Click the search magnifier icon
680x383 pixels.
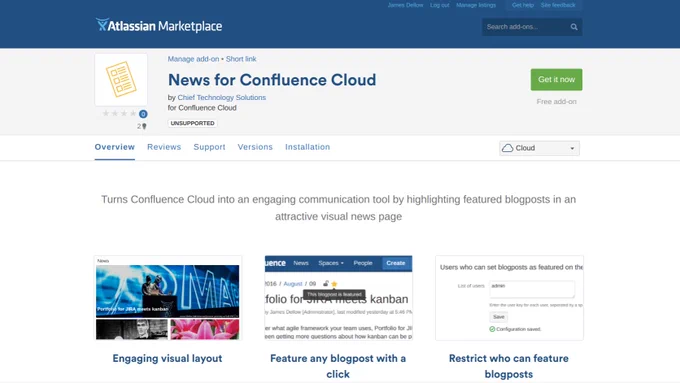point(574,27)
